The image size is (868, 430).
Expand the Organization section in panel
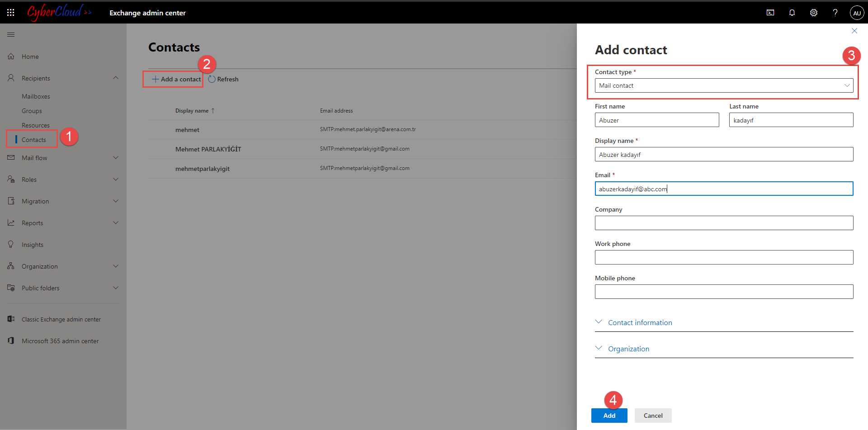click(x=628, y=349)
